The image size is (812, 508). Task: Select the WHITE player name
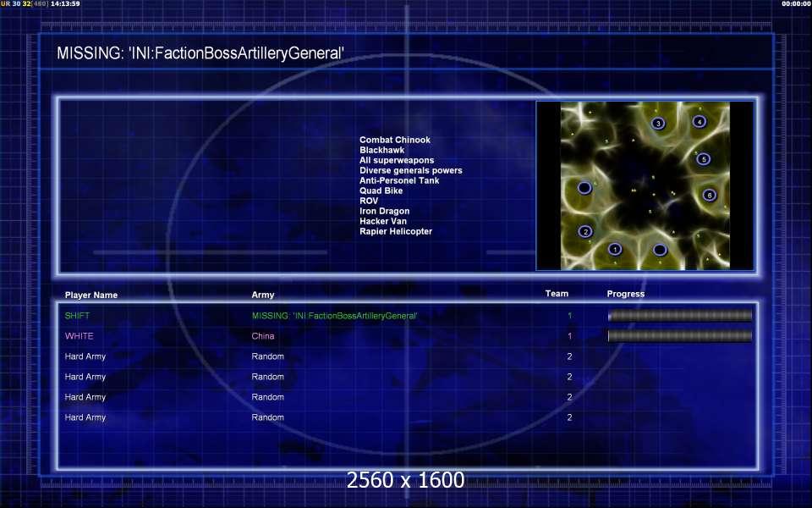pyautogui.click(x=79, y=336)
